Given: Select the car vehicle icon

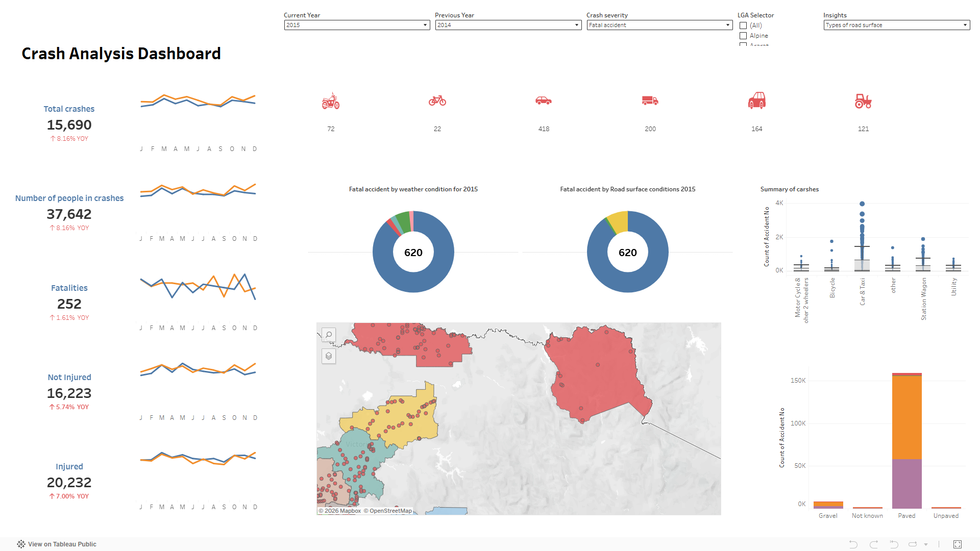Looking at the screenshot, I should [x=543, y=101].
